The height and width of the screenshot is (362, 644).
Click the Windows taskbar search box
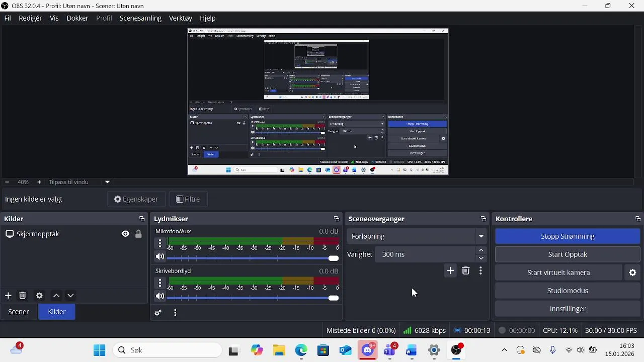[x=167, y=350]
